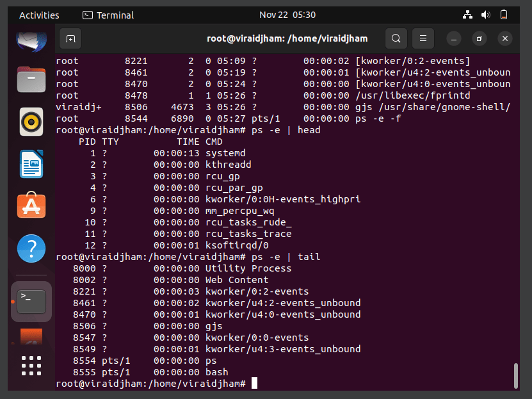
Task: Open the terminal search tool
Action: [396, 38]
